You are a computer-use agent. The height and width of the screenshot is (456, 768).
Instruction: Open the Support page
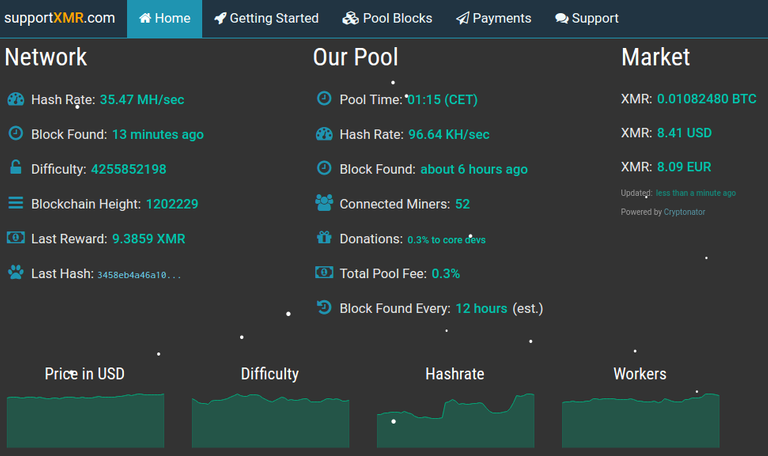pos(587,18)
